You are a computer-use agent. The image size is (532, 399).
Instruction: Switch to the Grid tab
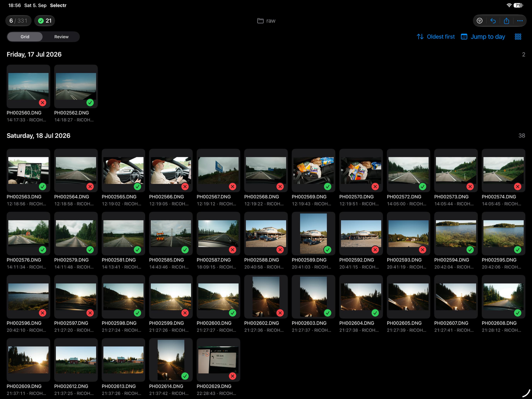point(25,37)
